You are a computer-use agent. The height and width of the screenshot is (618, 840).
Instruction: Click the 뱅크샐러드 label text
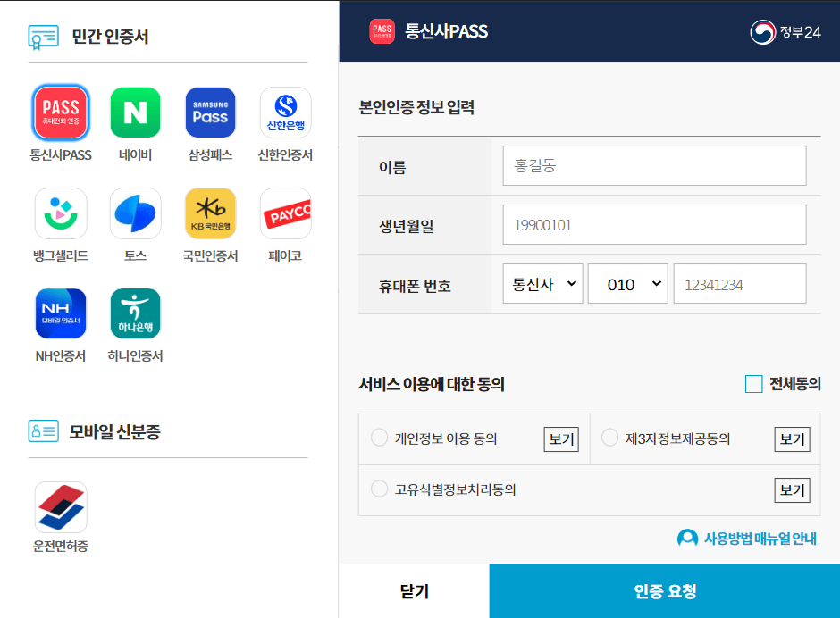(x=61, y=256)
